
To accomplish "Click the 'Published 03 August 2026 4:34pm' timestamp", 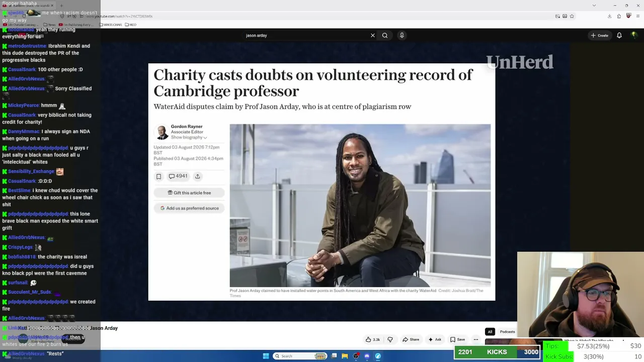I will tap(188, 161).
